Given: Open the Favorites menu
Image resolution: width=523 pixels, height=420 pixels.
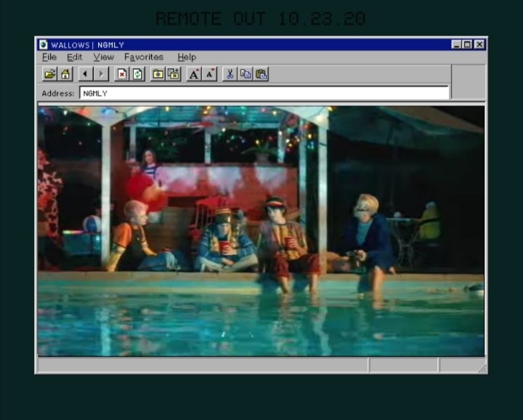Looking at the screenshot, I should click(x=144, y=57).
